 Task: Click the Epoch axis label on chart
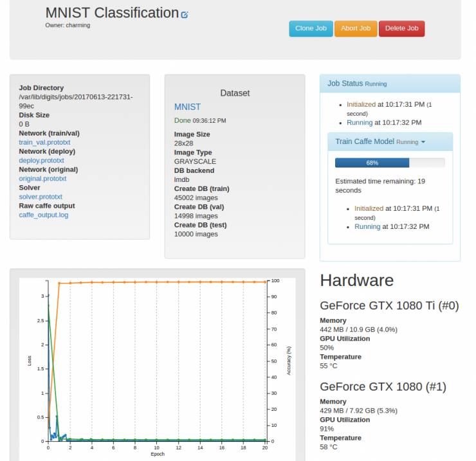(x=158, y=454)
